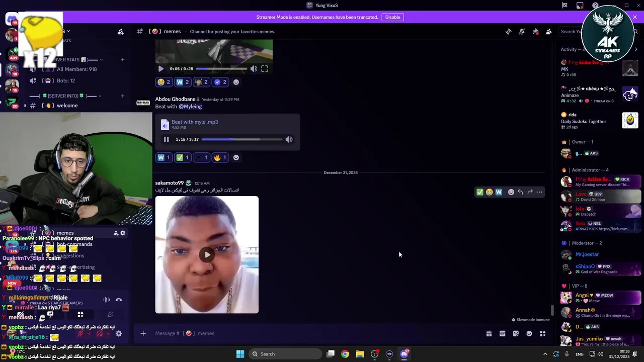Open More options on sakamoto99's message
Screen dimensions: 644x362
tap(539, 192)
